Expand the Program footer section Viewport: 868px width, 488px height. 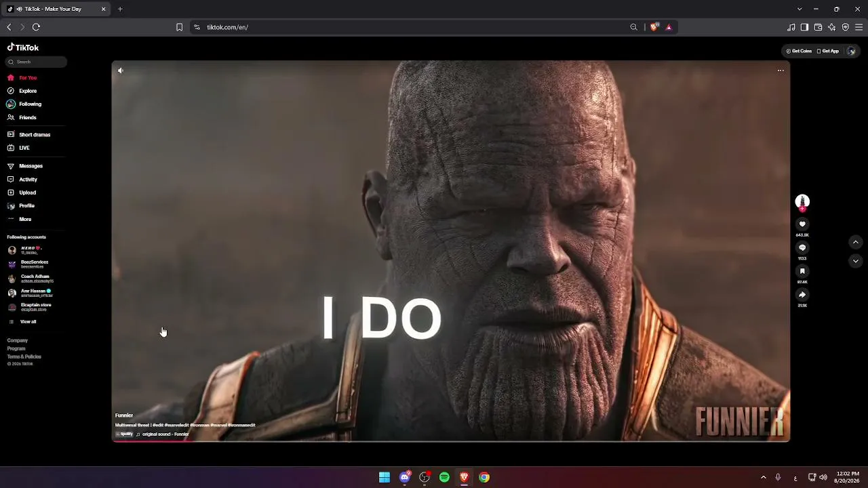16,349
